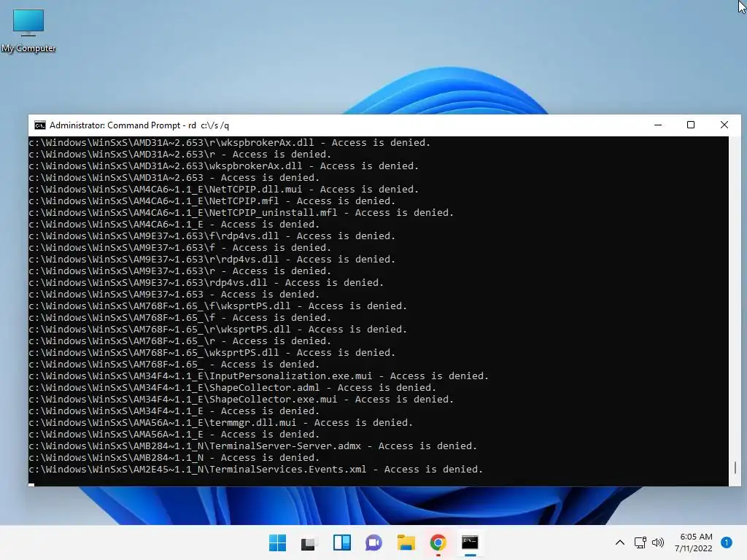Click line with TerminalServices.Events.xml
This screenshot has height=560, width=747.
pos(256,470)
